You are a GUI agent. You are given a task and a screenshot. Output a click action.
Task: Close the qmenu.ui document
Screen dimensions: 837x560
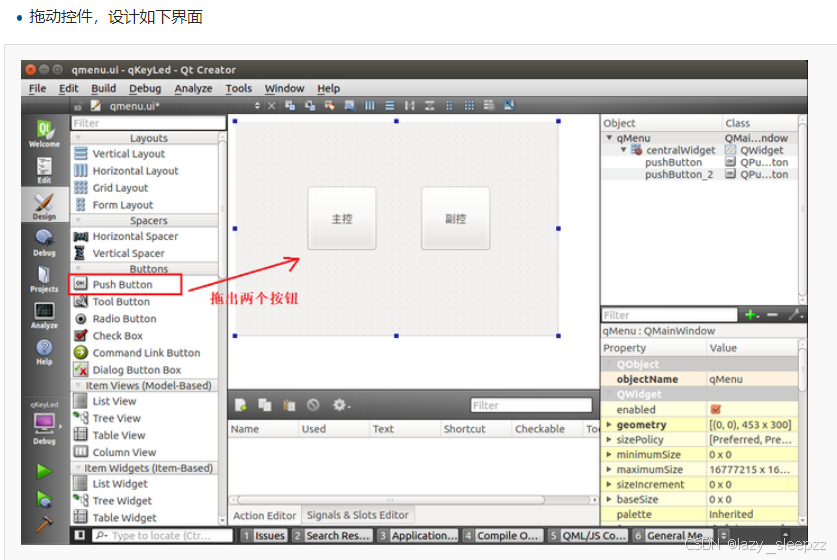(x=272, y=106)
